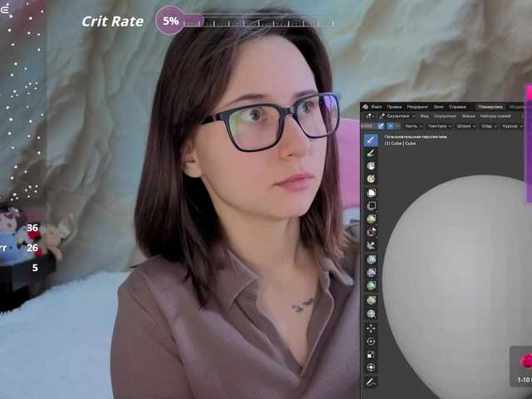The image size is (532, 399).
Task: Select the Line Project tool
Action: click(x=372, y=245)
